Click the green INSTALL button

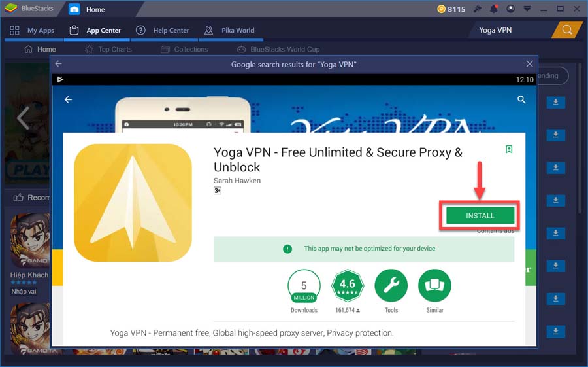click(480, 216)
